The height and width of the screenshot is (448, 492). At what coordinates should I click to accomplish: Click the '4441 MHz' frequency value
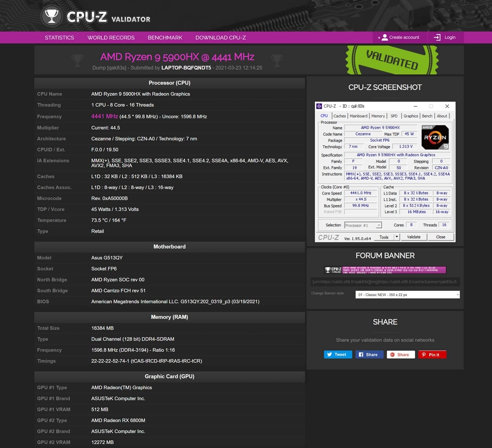coord(105,116)
